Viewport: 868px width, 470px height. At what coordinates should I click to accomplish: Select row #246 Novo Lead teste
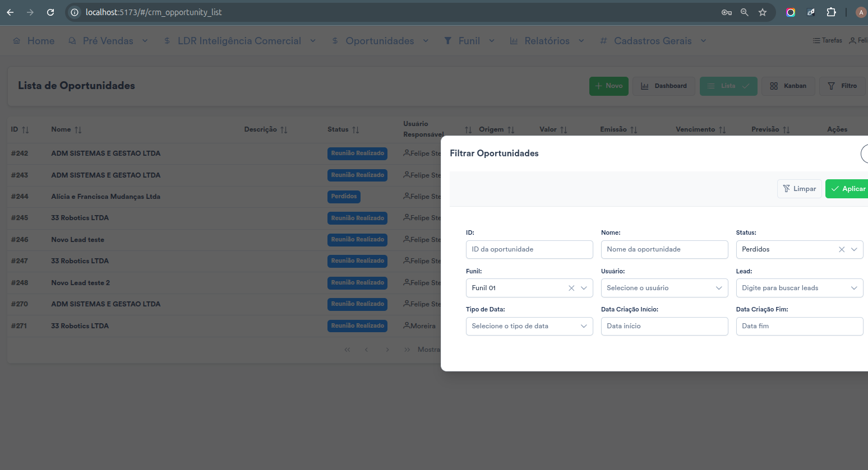(x=224, y=240)
